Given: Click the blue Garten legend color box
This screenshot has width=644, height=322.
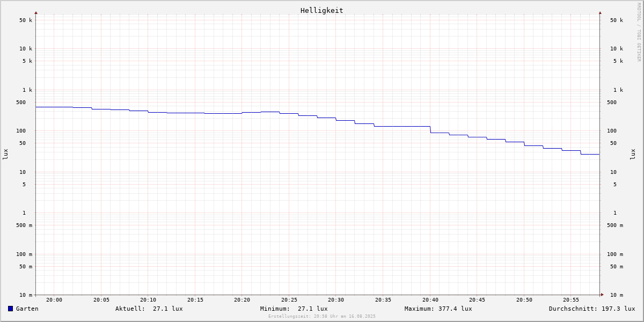Looking at the screenshot, I should tap(10, 309).
